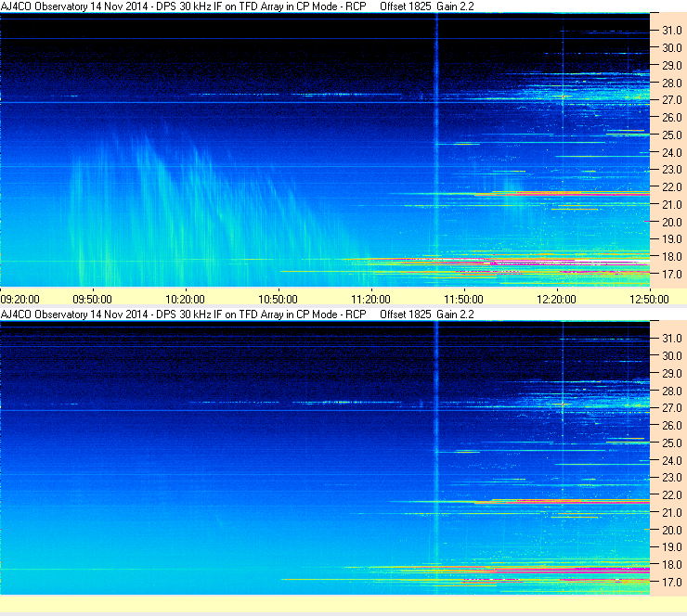Click the vertical blue interference line in the lower spectrogram
Viewport: 687px width, 616px height.
436,457
